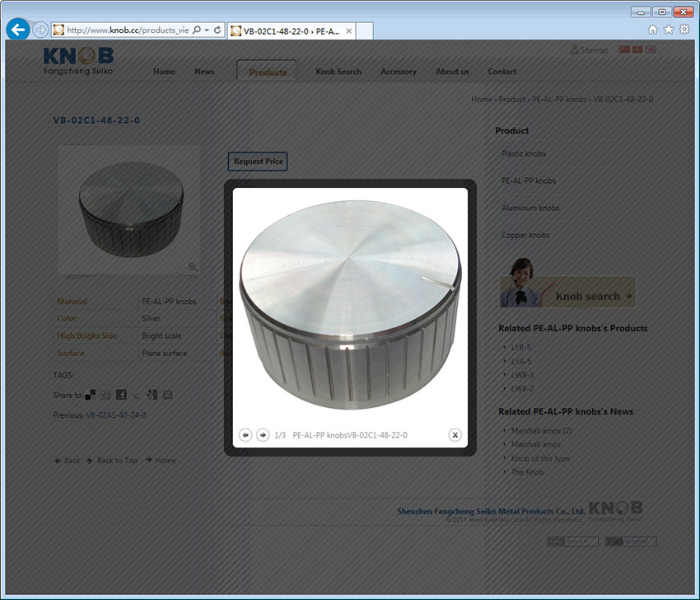Click the browser forward arrow button

(x=40, y=30)
